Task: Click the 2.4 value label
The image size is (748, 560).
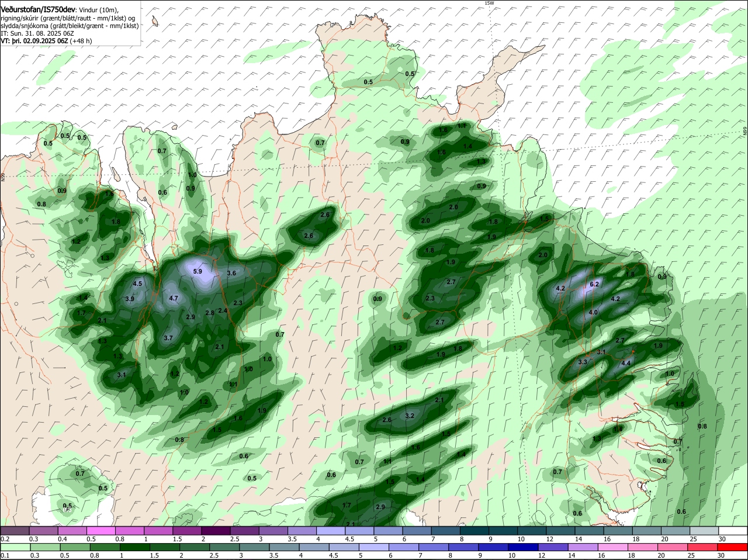Action: click(223, 310)
